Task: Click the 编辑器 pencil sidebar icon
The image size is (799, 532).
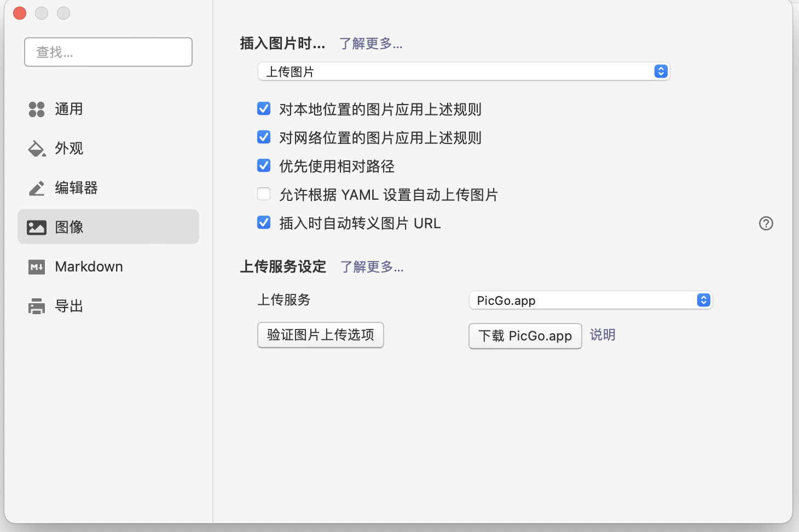Action: [37, 188]
